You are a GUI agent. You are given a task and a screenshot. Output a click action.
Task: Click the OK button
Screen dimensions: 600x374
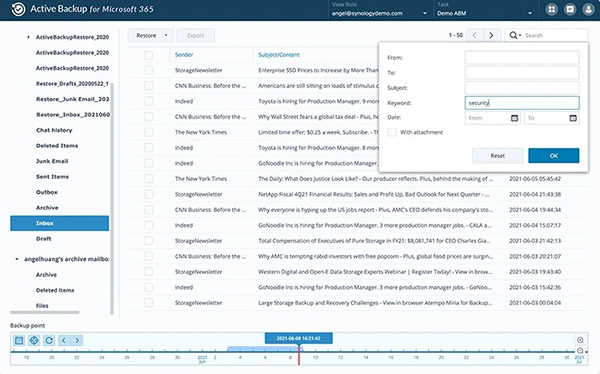click(554, 156)
